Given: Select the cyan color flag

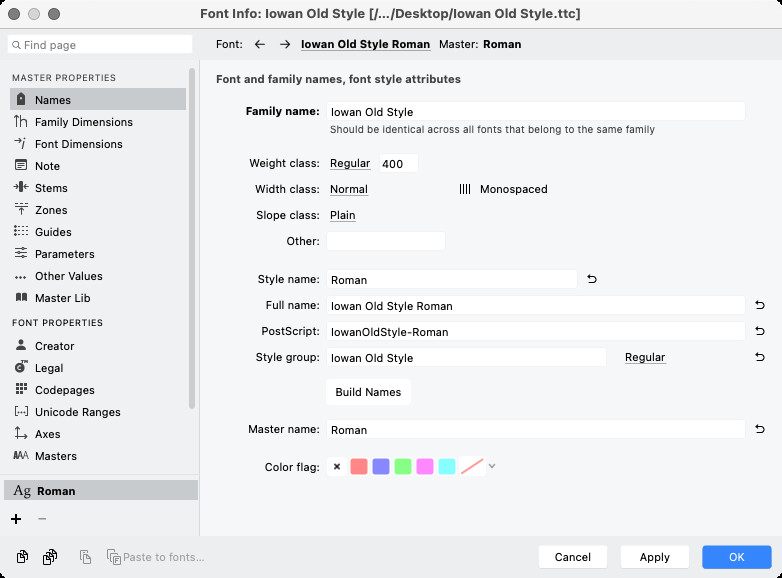Looking at the screenshot, I should click(446, 467).
